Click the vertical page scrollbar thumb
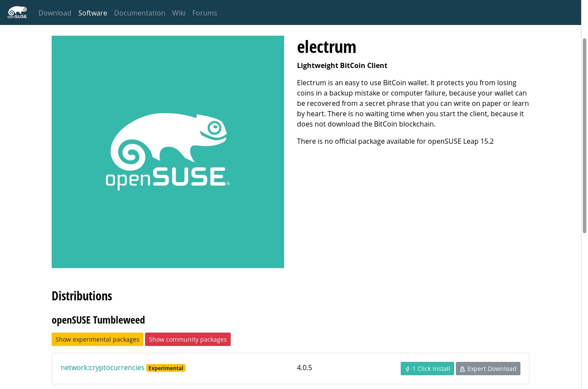The height and width of the screenshot is (389, 588). 585,136
